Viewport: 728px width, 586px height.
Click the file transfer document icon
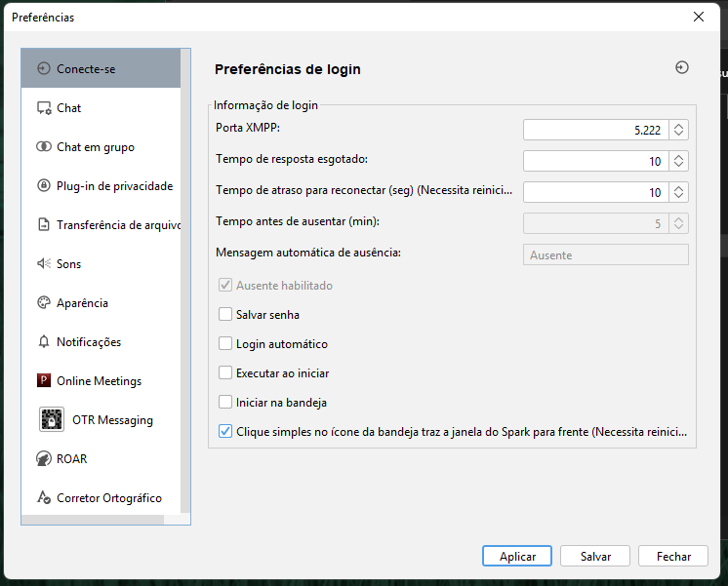[x=44, y=224]
